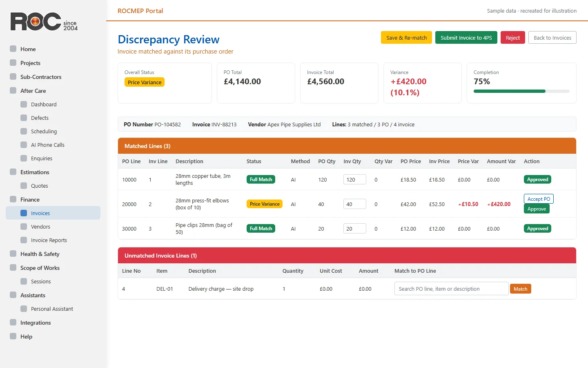Click the Scheduling sidebar icon
This screenshot has width=588, height=368.
(24, 131)
